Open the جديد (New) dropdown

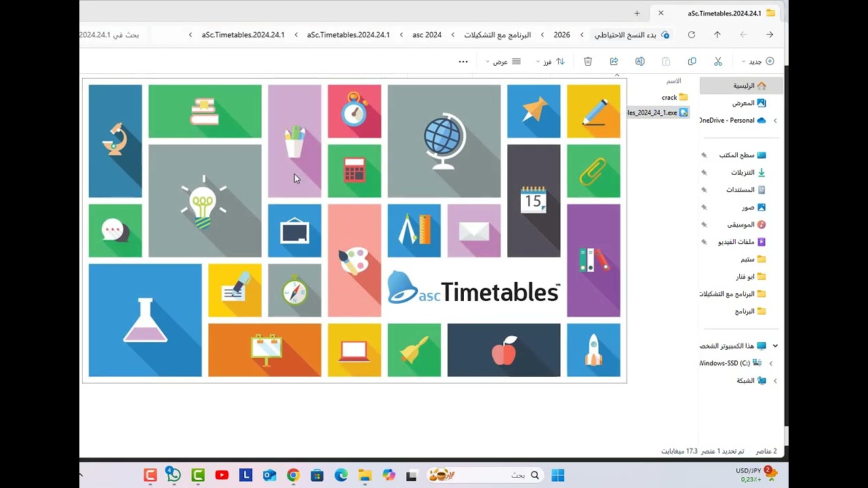click(758, 61)
